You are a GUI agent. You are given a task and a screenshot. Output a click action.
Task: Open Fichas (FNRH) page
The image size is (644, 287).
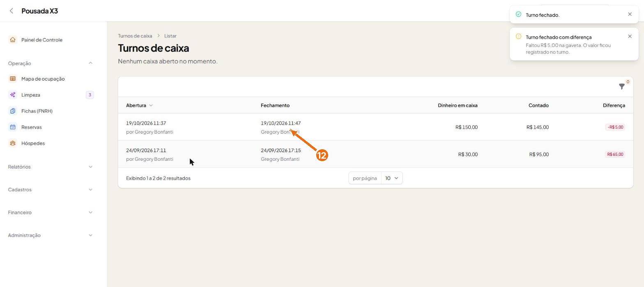click(x=37, y=111)
